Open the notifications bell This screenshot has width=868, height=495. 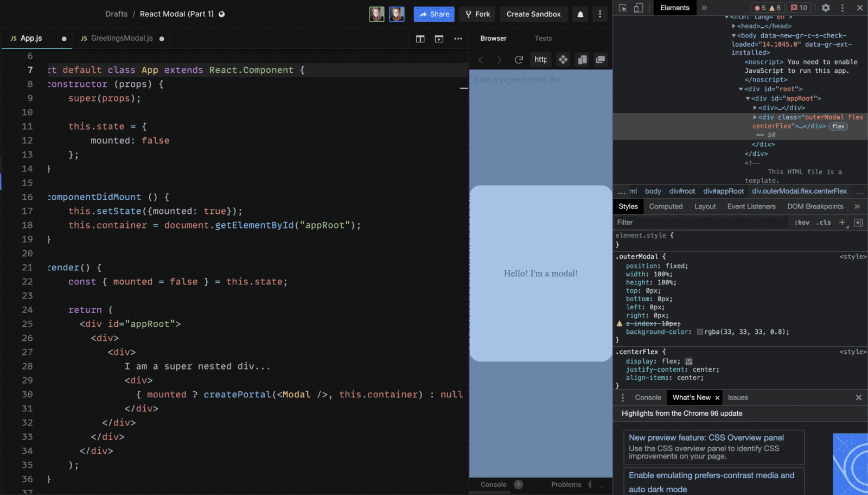[580, 14]
